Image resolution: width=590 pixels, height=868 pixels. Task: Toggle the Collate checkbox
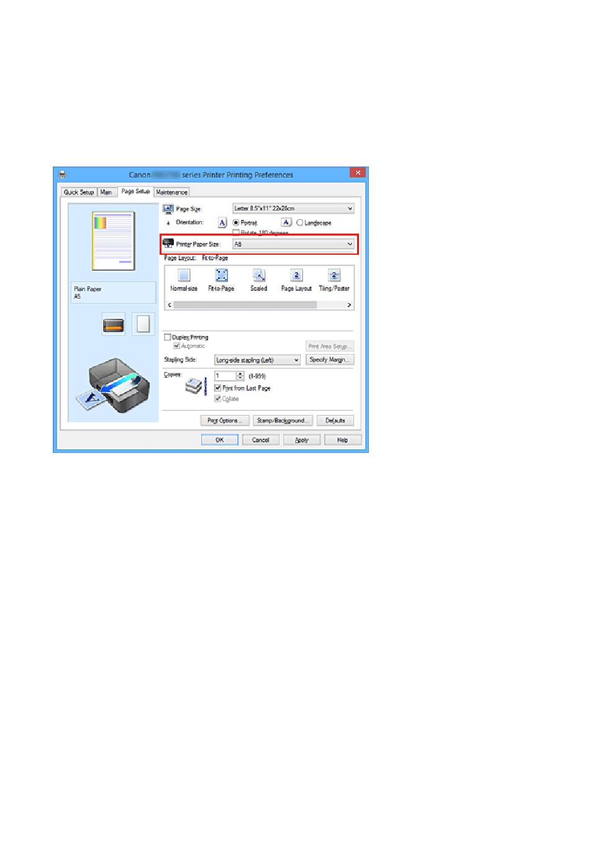218,399
